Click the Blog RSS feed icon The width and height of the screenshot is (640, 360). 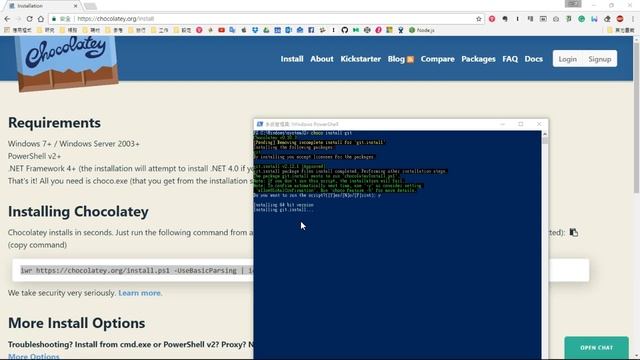[x=410, y=60]
